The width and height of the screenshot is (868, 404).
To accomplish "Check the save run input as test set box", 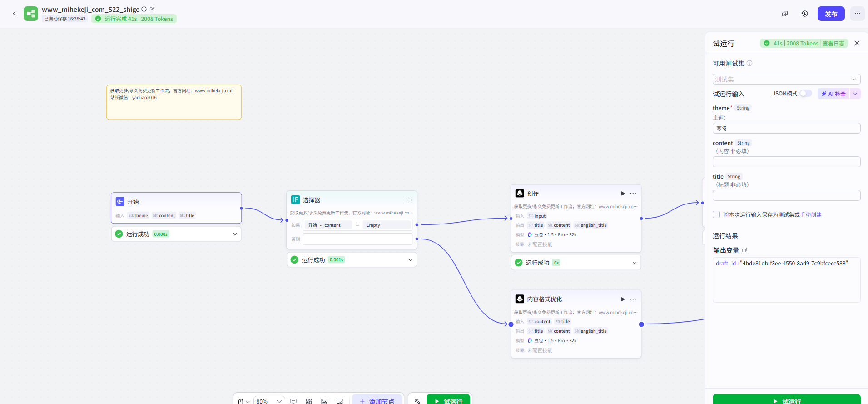I will pyautogui.click(x=716, y=214).
